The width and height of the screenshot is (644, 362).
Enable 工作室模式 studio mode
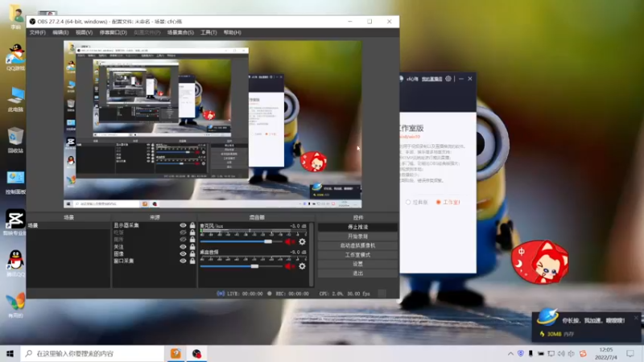coord(357,255)
